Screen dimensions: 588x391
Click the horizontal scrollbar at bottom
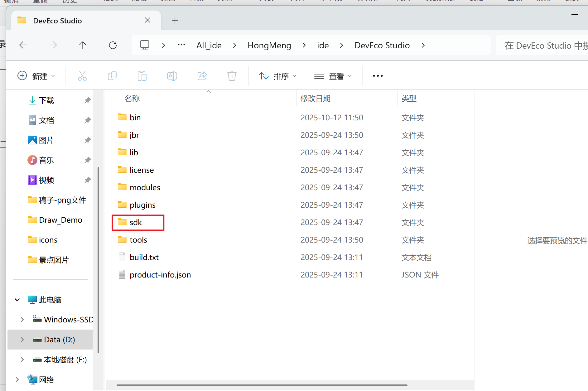pos(262,385)
